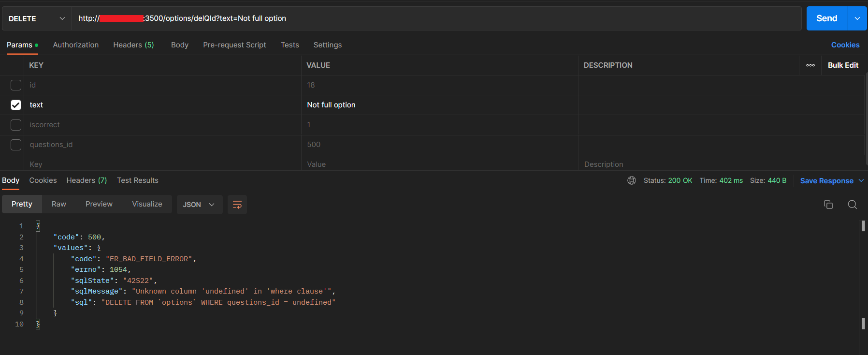The image size is (868, 355).
Task: Click the empty Description placeholder field
Action: (721, 164)
